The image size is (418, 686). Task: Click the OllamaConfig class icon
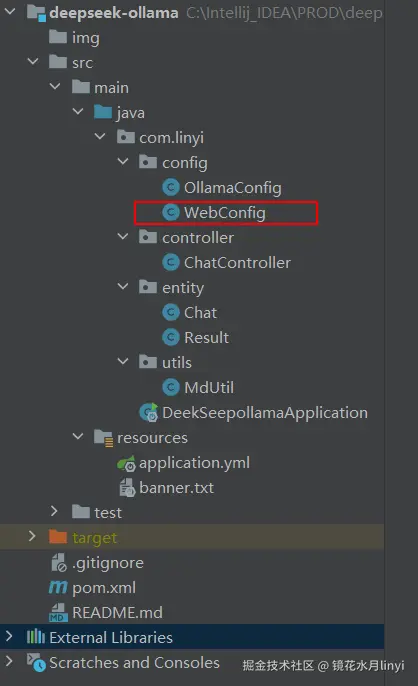(x=171, y=188)
